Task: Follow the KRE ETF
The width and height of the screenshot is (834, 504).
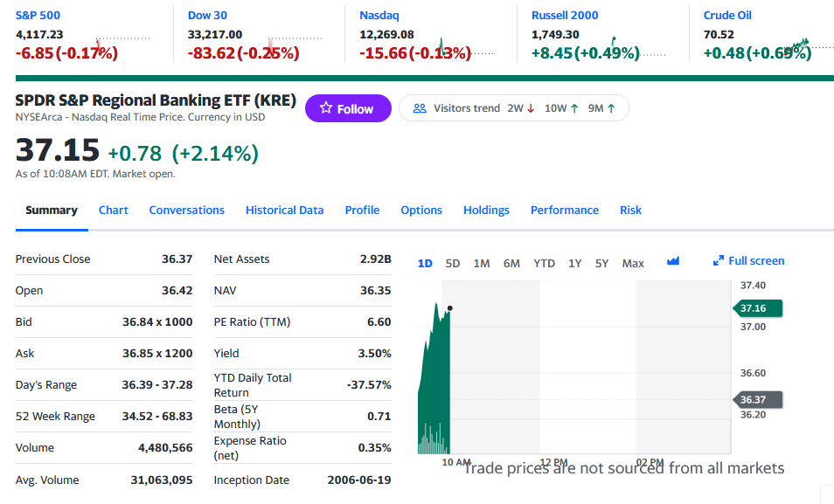Action: click(x=348, y=108)
